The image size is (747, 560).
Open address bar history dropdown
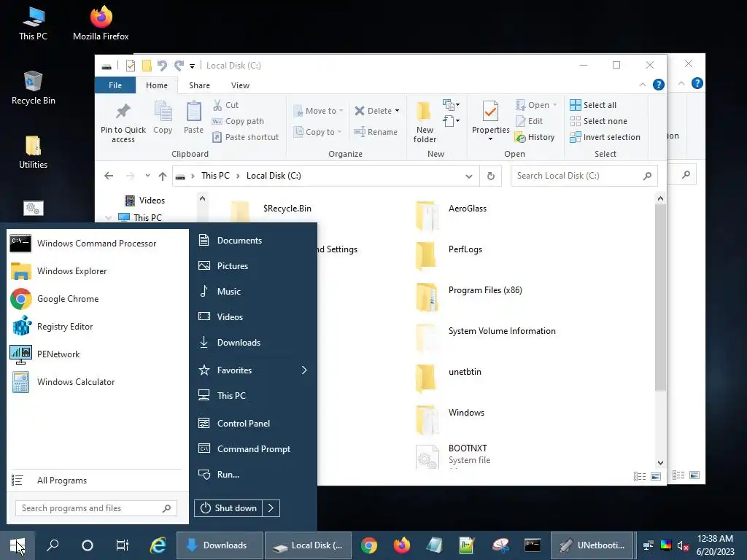[469, 176]
